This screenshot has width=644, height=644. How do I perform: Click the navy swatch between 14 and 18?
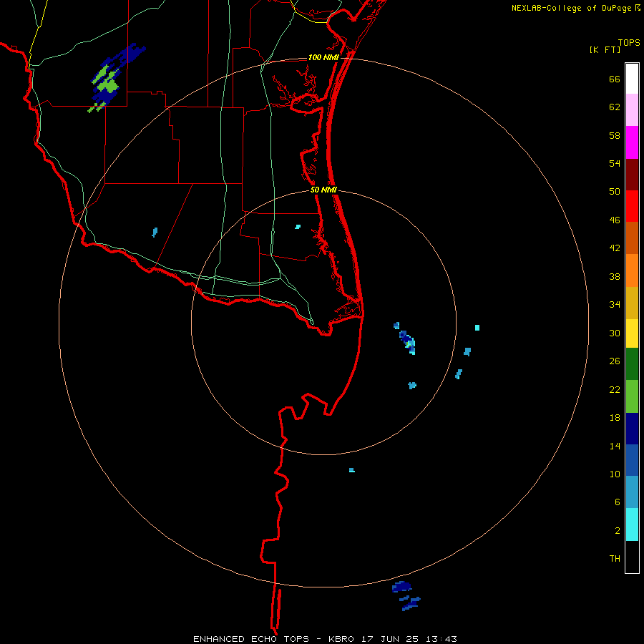point(632,429)
